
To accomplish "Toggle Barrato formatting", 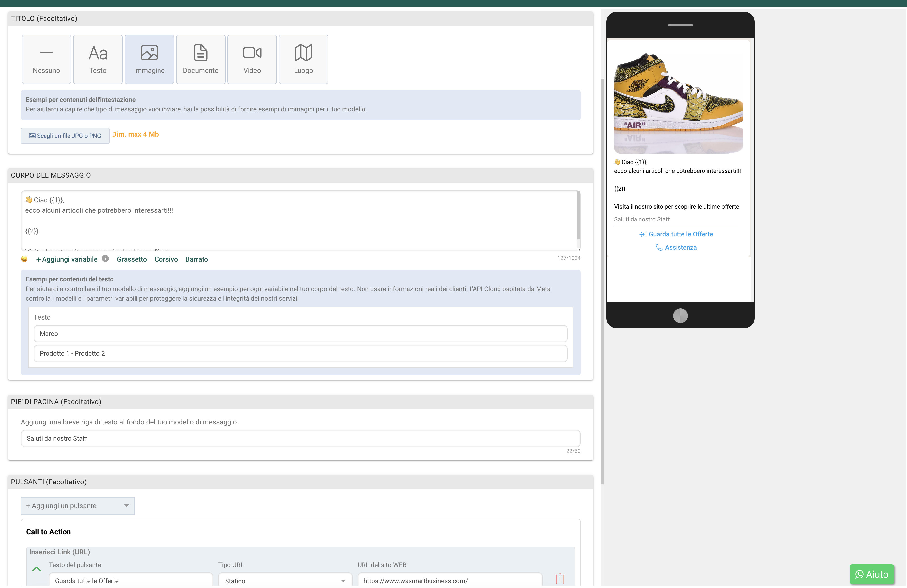I will tap(196, 259).
